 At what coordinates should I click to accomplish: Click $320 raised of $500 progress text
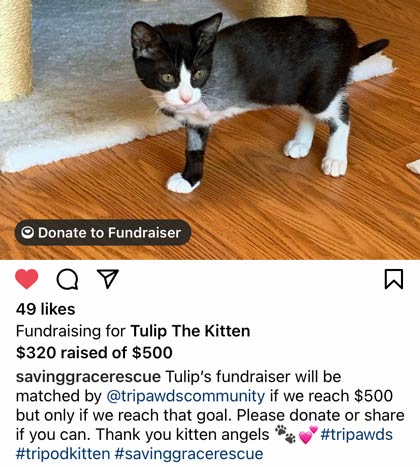click(94, 353)
